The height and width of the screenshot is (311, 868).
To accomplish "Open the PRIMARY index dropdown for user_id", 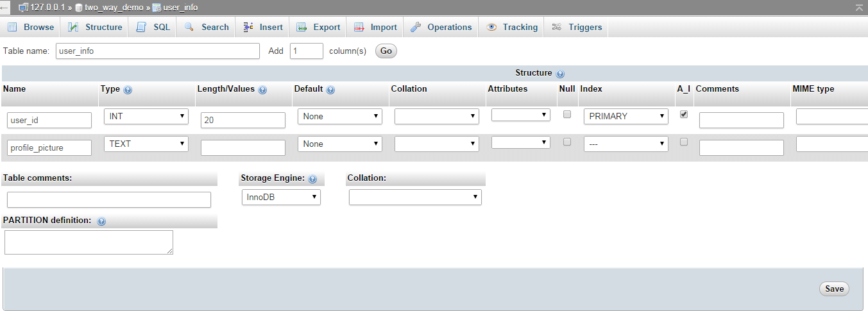I will click(x=625, y=117).
